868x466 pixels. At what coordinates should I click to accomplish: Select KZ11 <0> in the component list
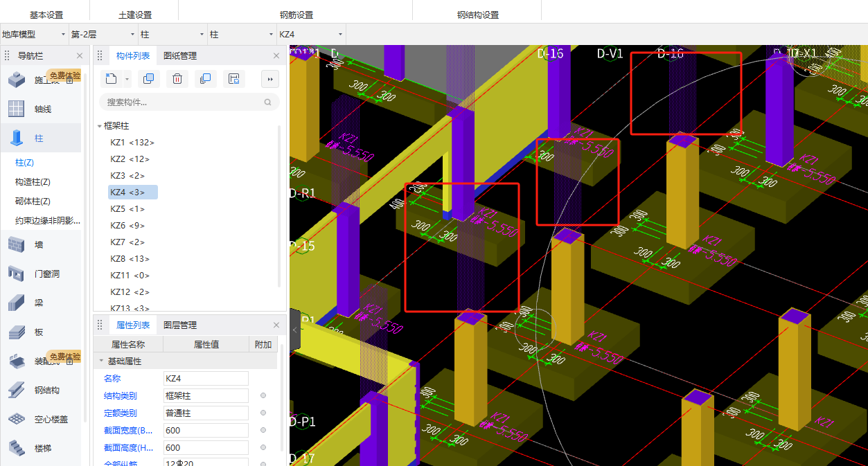[x=130, y=276]
